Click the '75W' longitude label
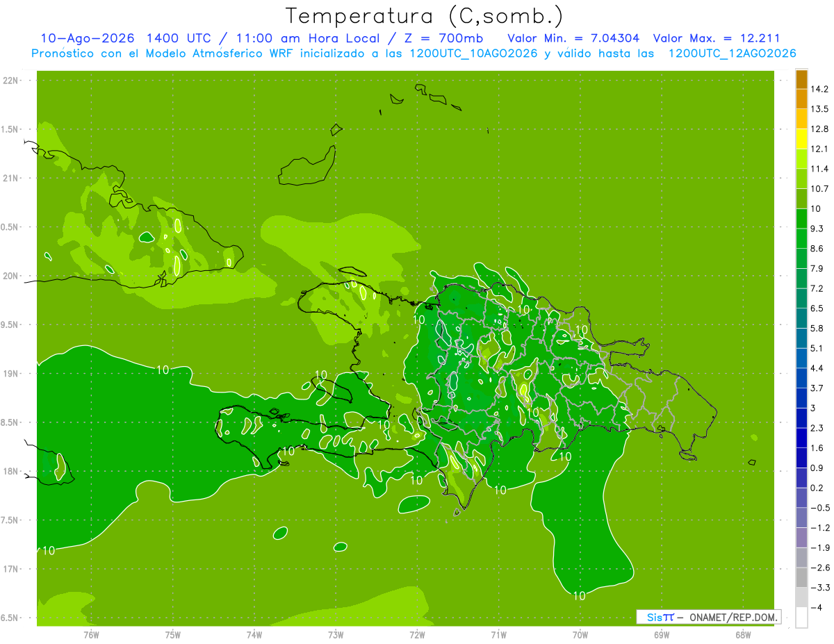 (173, 635)
